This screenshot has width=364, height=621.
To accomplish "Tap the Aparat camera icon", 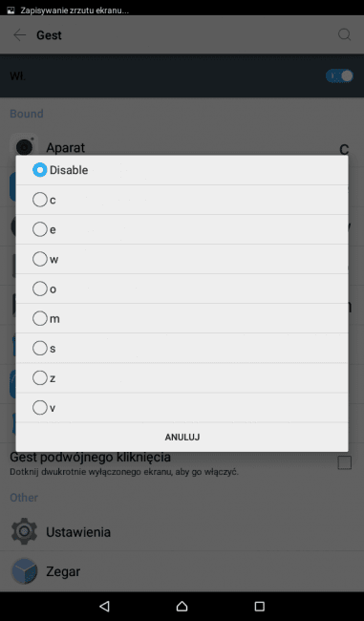I will click(x=24, y=145).
